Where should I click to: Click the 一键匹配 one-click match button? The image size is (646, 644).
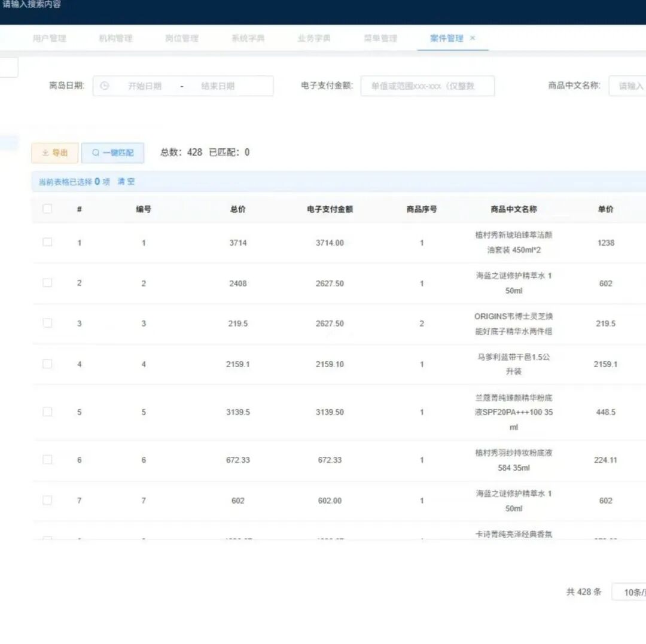click(x=112, y=153)
